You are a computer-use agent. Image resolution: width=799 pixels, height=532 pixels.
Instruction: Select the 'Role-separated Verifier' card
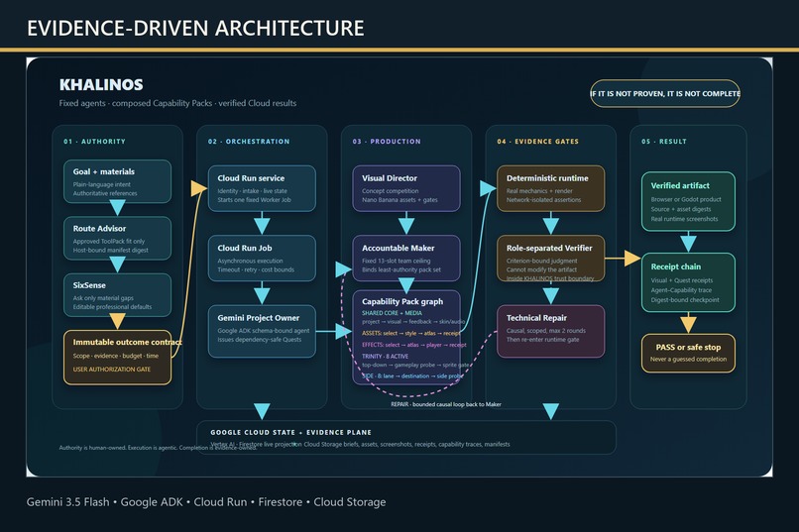pyautogui.click(x=551, y=259)
